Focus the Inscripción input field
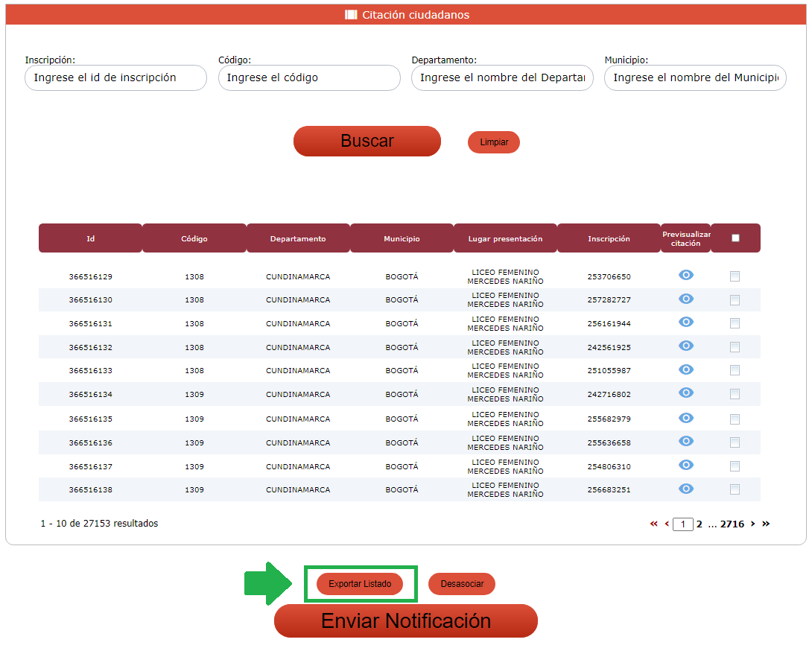Viewport: 812px width, 654px height. tap(115, 77)
